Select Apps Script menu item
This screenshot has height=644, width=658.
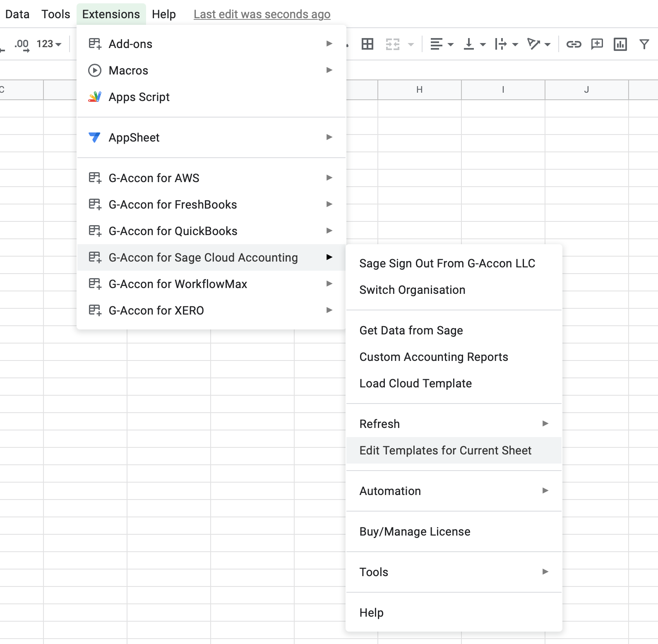click(x=211, y=97)
